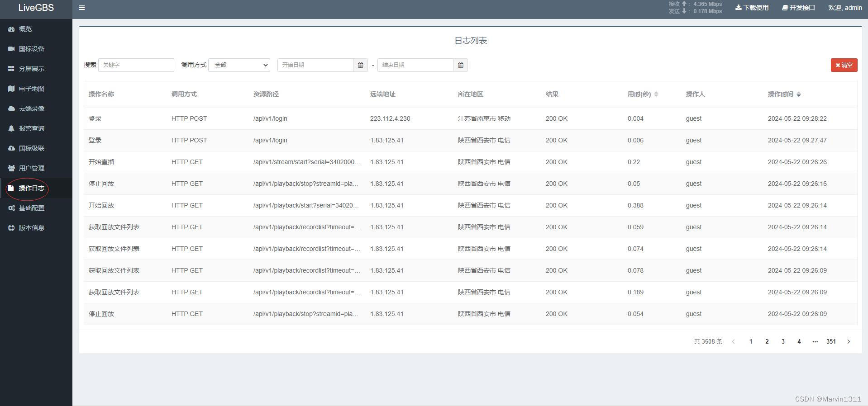
Task: Click the duration value 0.054
Action: (x=635, y=314)
